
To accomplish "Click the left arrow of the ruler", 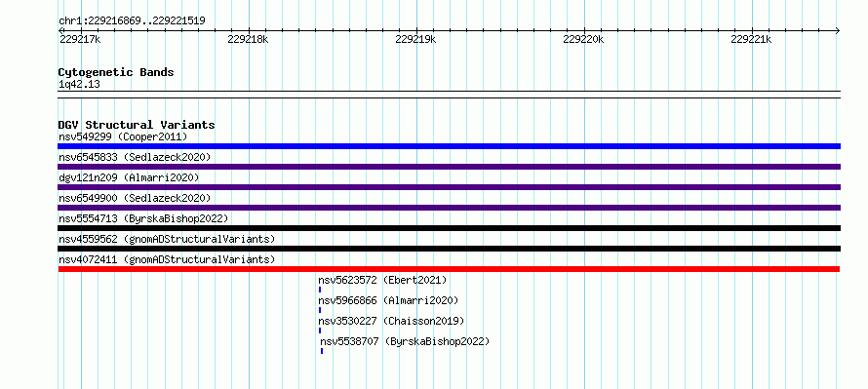I will [x=60, y=30].
